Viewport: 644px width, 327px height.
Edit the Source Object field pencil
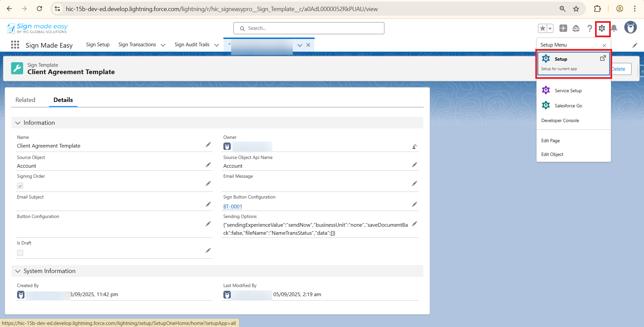click(x=208, y=165)
